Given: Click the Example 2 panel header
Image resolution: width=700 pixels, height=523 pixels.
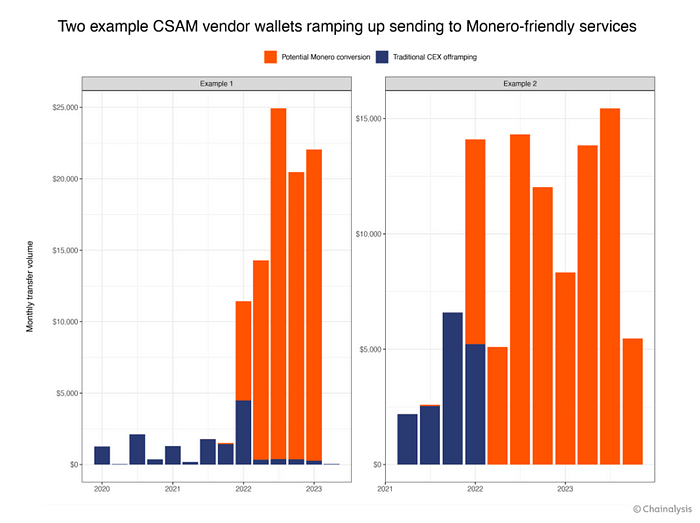Looking at the screenshot, I should pyautogui.click(x=520, y=83).
